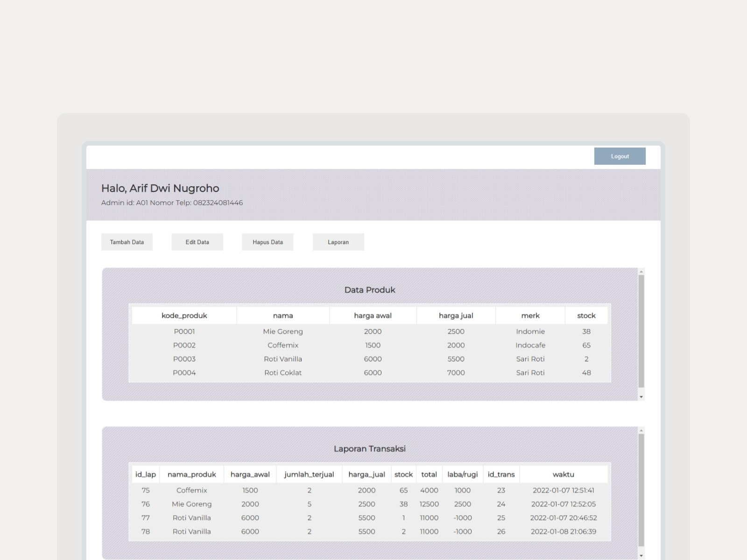Click the laba/rugi column header
Viewport: 747px width, 560px height.
463,474
